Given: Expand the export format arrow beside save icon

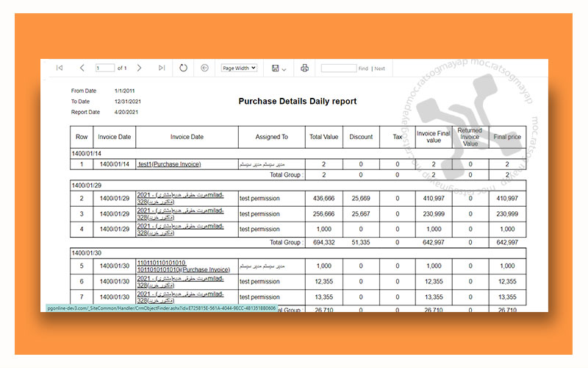Looking at the screenshot, I should pos(284,68).
